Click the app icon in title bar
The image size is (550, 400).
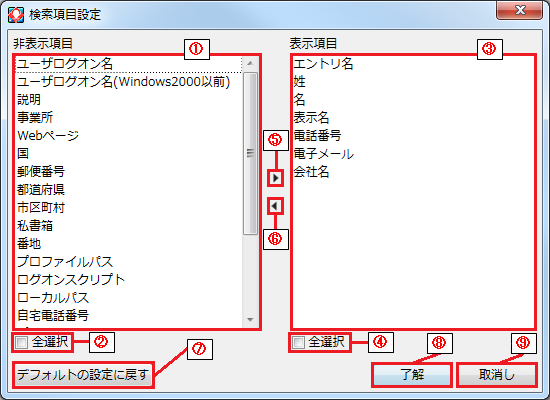click(16, 15)
